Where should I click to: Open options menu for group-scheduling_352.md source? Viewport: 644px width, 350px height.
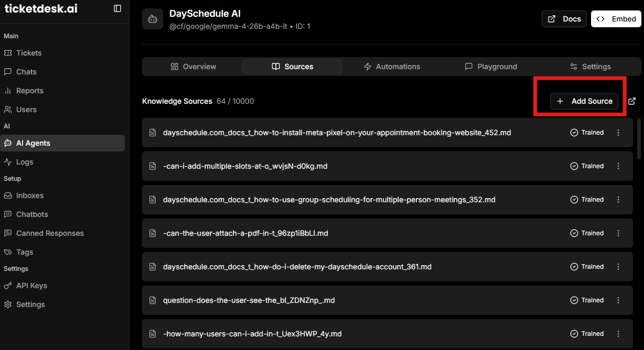tap(618, 200)
